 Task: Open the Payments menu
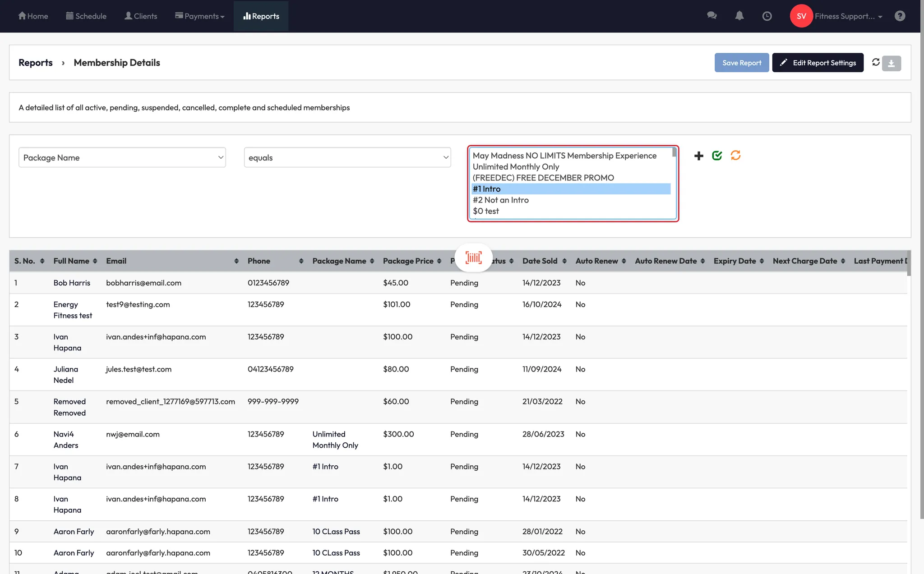(200, 16)
